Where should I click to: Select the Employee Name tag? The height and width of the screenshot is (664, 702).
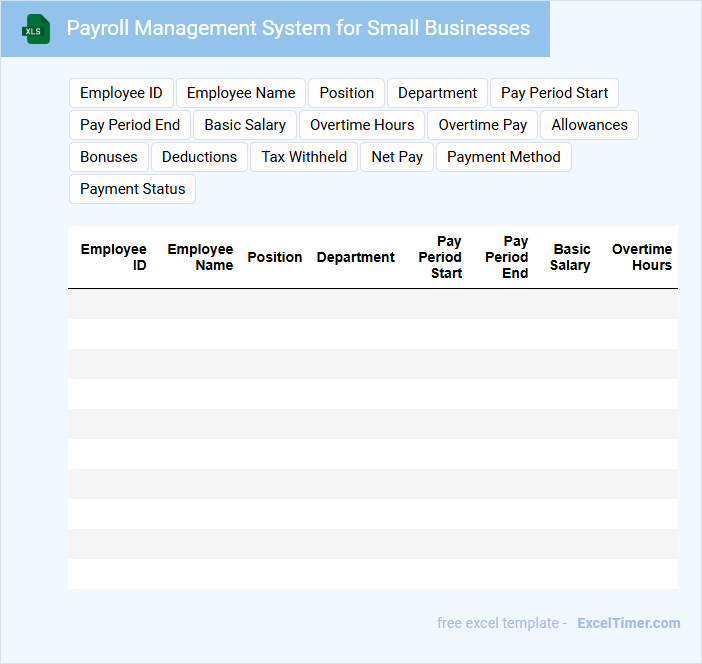point(241,93)
